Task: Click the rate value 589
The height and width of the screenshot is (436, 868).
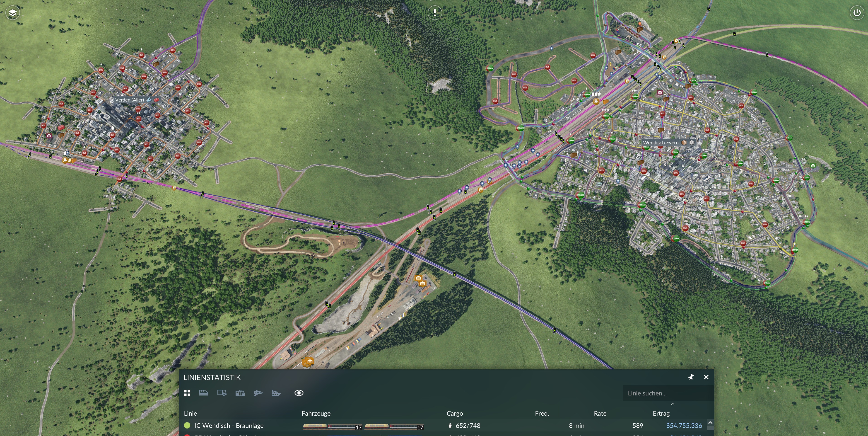Action: click(x=637, y=426)
